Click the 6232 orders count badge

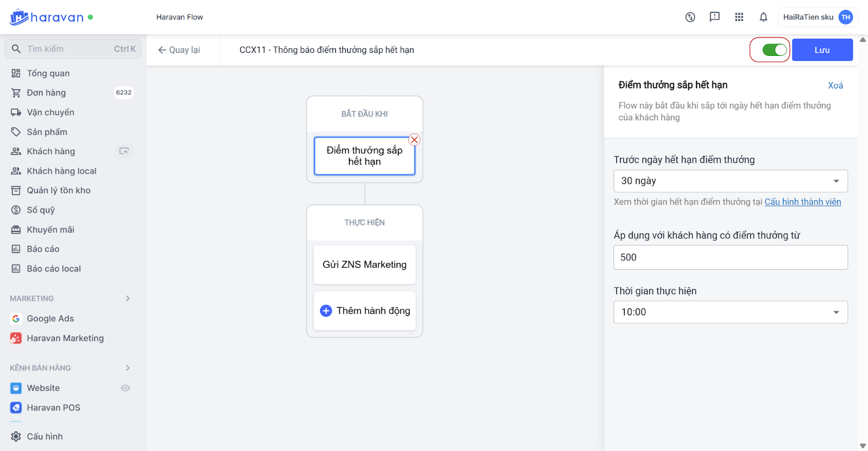click(124, 93)
